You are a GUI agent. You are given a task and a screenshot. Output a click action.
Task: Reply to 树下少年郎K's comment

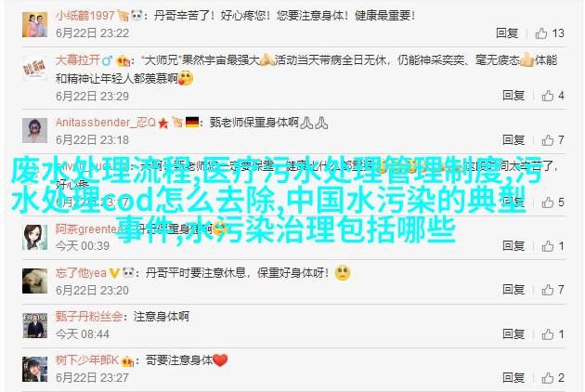click(513, 377)
